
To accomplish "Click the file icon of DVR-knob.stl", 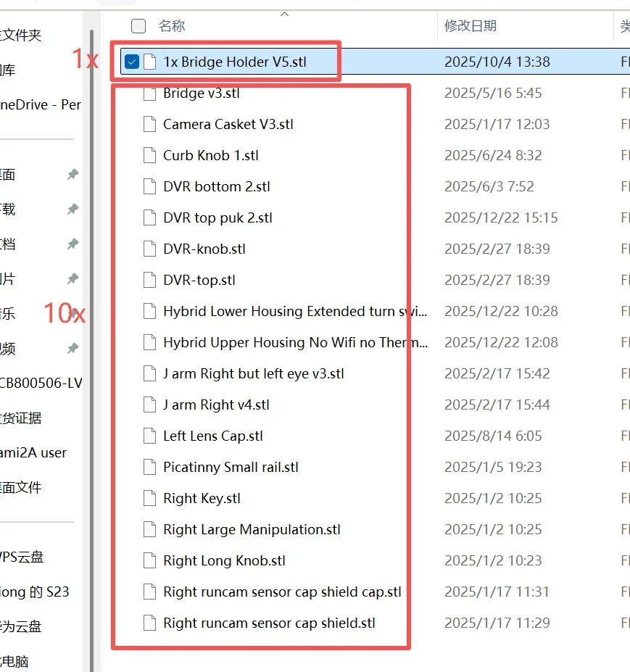I will 149,249.
